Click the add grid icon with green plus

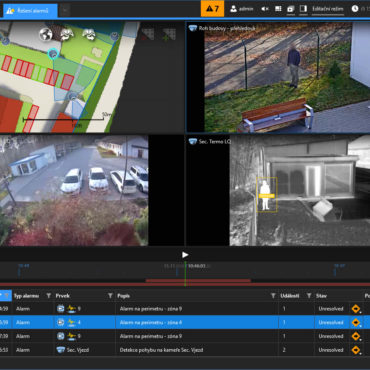pos(169,34)
